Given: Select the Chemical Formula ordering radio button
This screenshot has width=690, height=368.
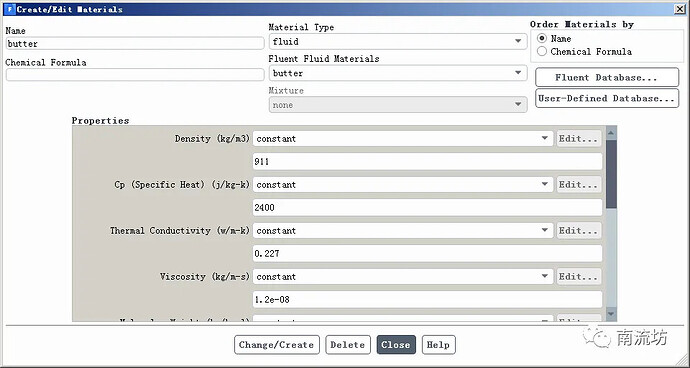Looking at the screenshot, I should click(542, 52).
